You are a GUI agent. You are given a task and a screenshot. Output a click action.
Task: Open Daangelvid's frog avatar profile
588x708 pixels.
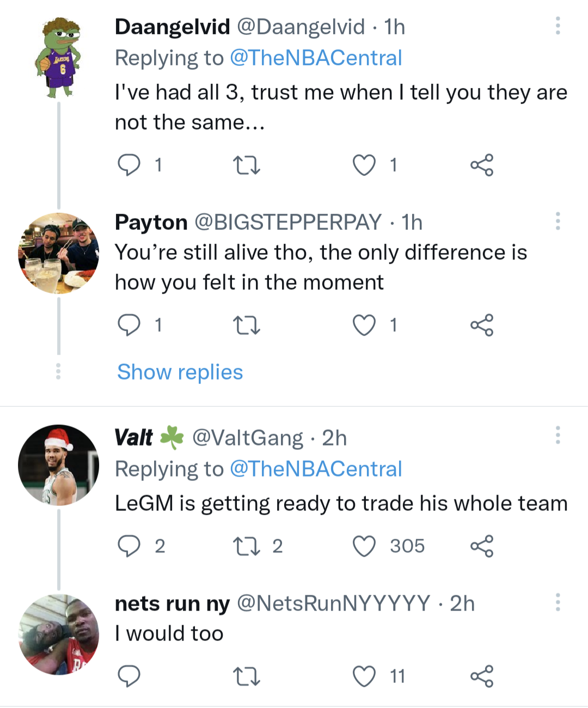point(59,58)
